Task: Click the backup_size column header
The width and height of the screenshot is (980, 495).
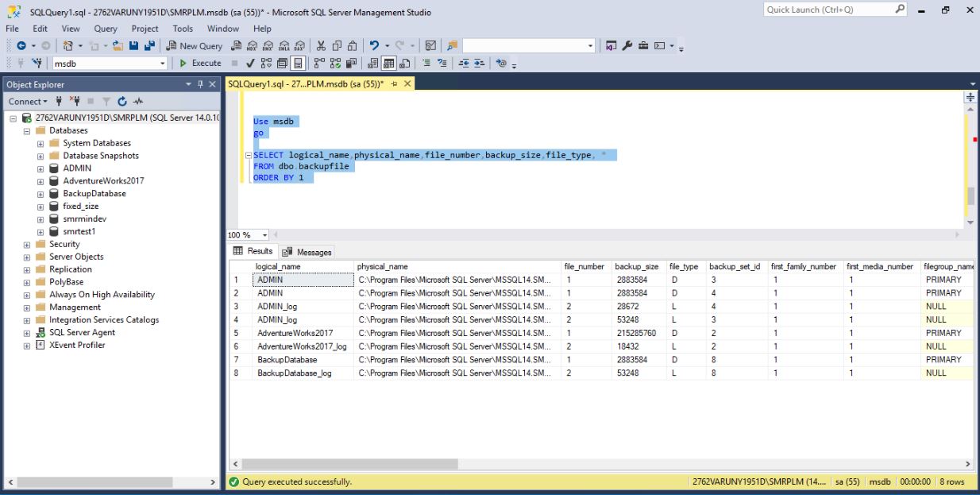Action: point(638,267)
